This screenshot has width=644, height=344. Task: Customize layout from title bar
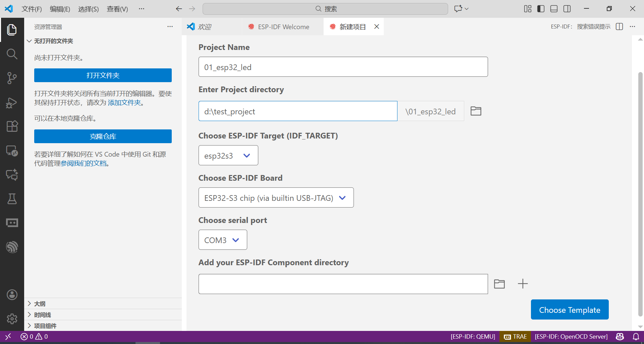click(528, 9)
